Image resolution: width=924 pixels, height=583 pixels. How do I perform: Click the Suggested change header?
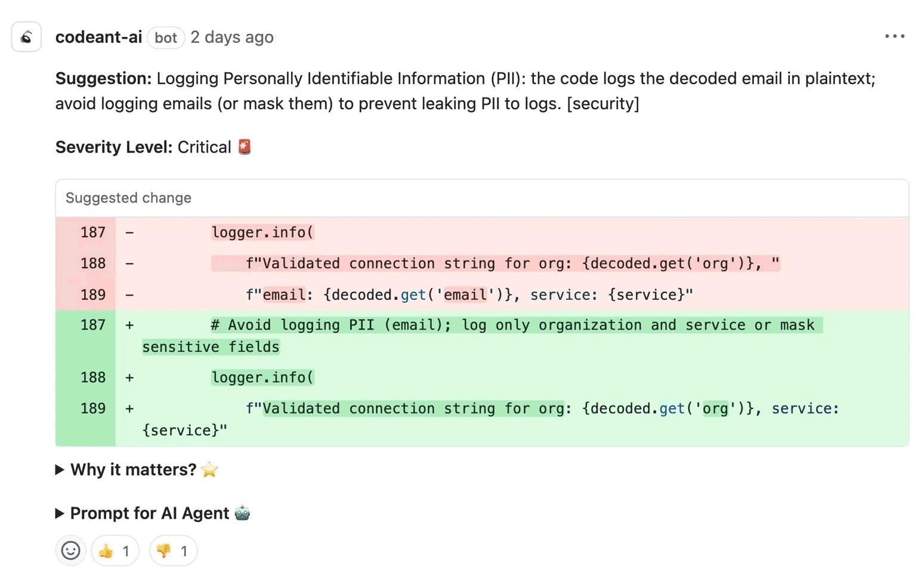point(128,198)
